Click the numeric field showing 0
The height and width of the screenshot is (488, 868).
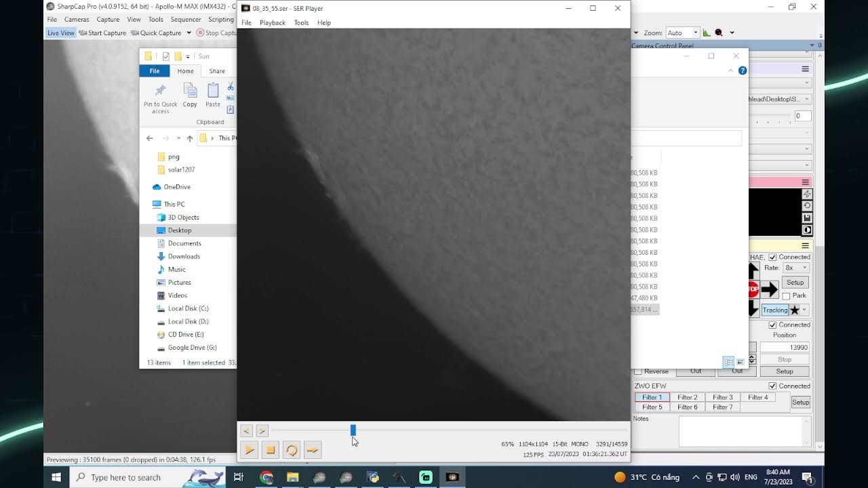802,116
